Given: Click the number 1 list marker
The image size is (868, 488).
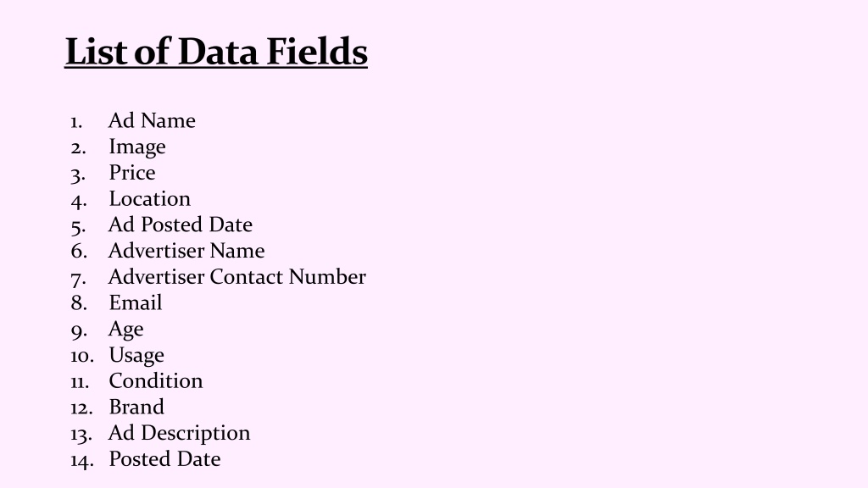Looking at the screenshot, I should pyautogui.click(x=76, y=122).
